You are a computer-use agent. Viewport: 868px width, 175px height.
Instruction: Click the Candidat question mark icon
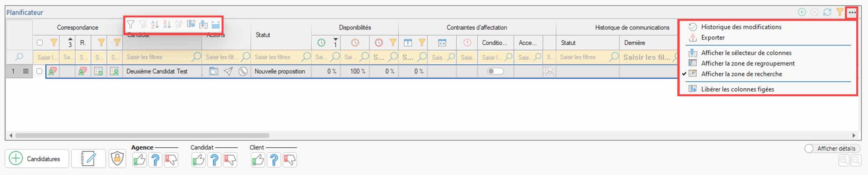click(214, 160)
